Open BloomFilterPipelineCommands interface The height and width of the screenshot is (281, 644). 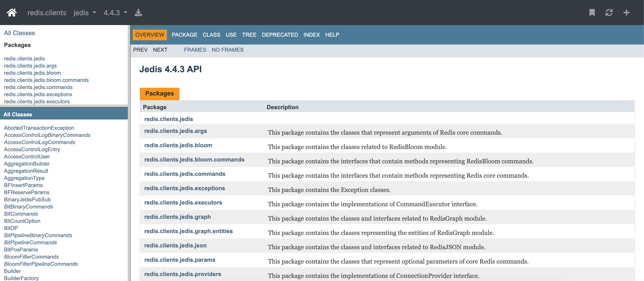[41, 264]
